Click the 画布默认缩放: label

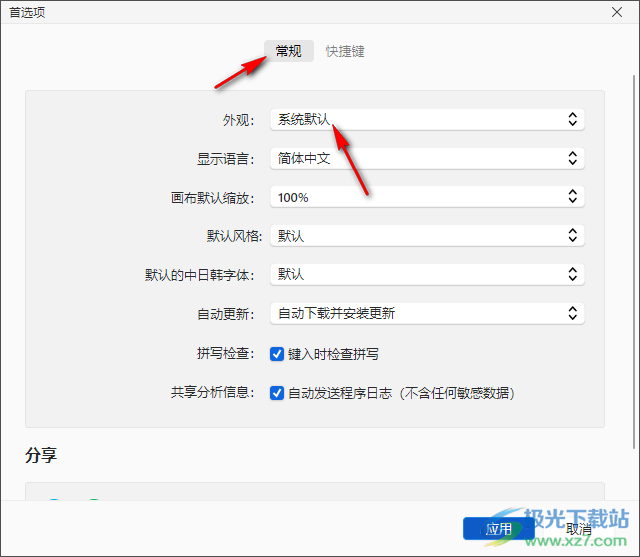pyautogui.click(x=213, y=198)
